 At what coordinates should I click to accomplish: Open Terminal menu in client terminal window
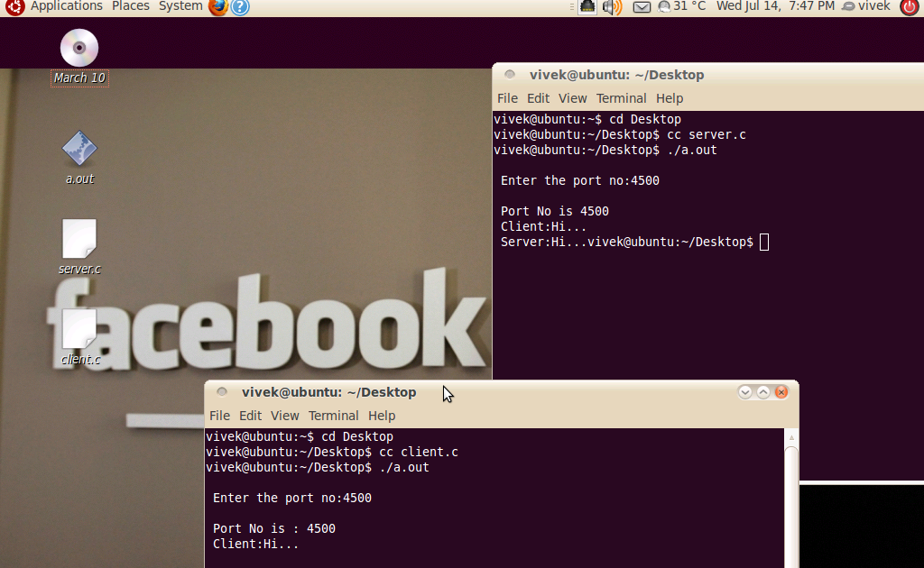click(x=334, y=416)
